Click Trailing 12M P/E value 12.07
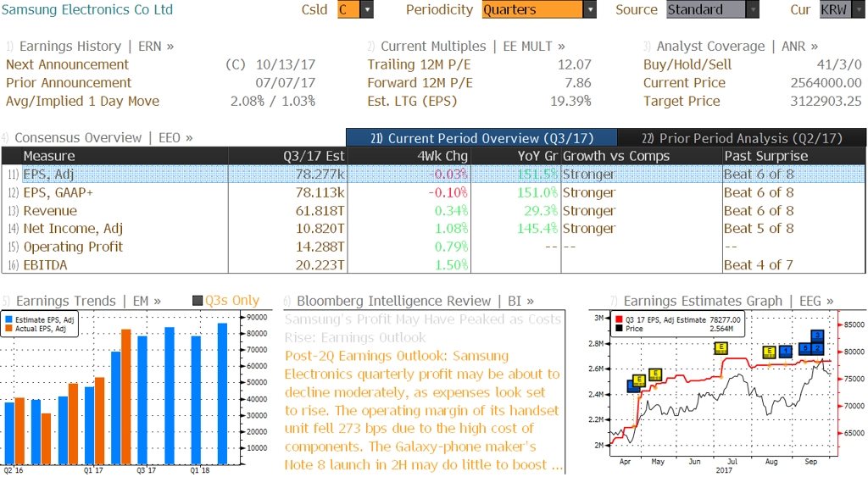Screen dimensions: 868x477 tap(574, 64)
